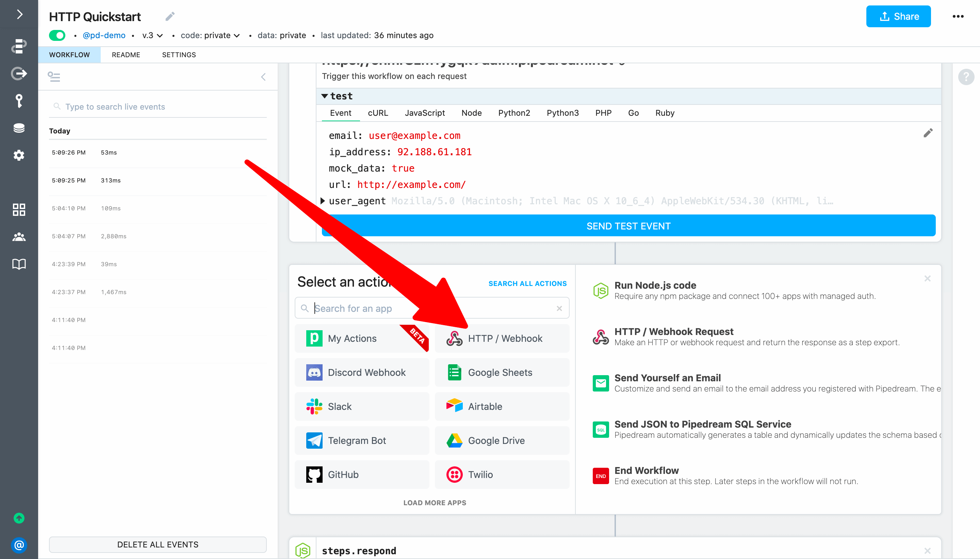
Task: Click the SEARCH ALL ACTIONS link
Action: [527, 283]
